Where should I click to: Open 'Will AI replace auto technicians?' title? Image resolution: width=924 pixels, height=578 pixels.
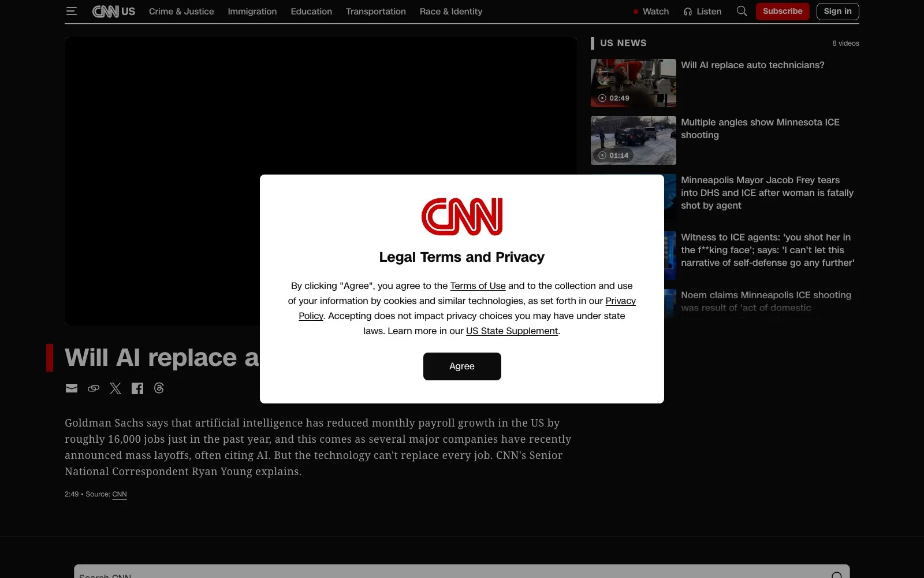tap(752, 65)
